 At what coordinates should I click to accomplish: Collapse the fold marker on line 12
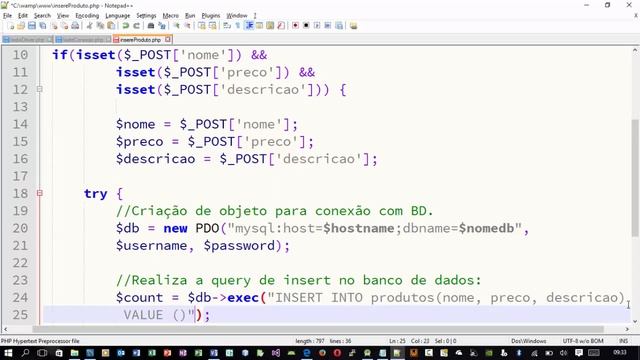pyautogui.click(x=40, y=89)
